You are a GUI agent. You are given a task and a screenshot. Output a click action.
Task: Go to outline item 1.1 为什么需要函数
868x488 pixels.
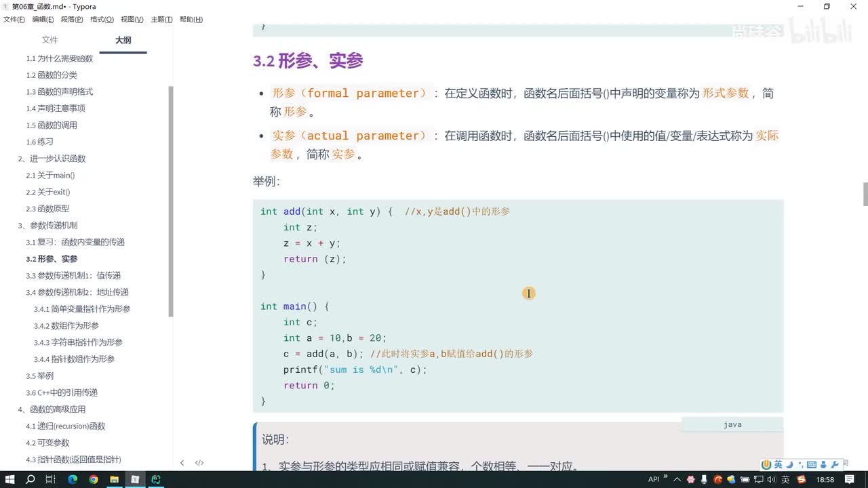60,58
